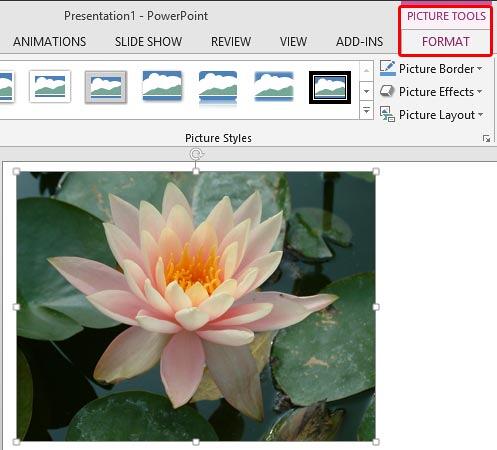Screen dimensions: 497x450
Task: Click the top-left resize handle of the picture
Action: 16,172
